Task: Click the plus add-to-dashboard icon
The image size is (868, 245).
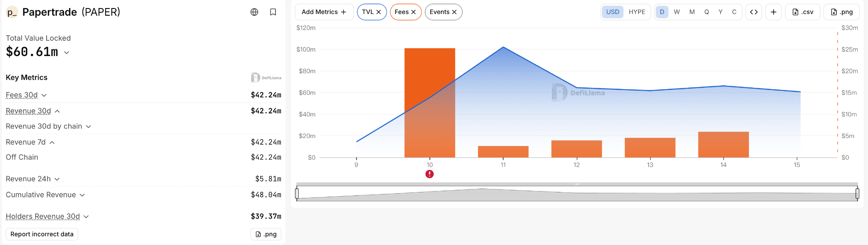Action: (x=773, y=12)
